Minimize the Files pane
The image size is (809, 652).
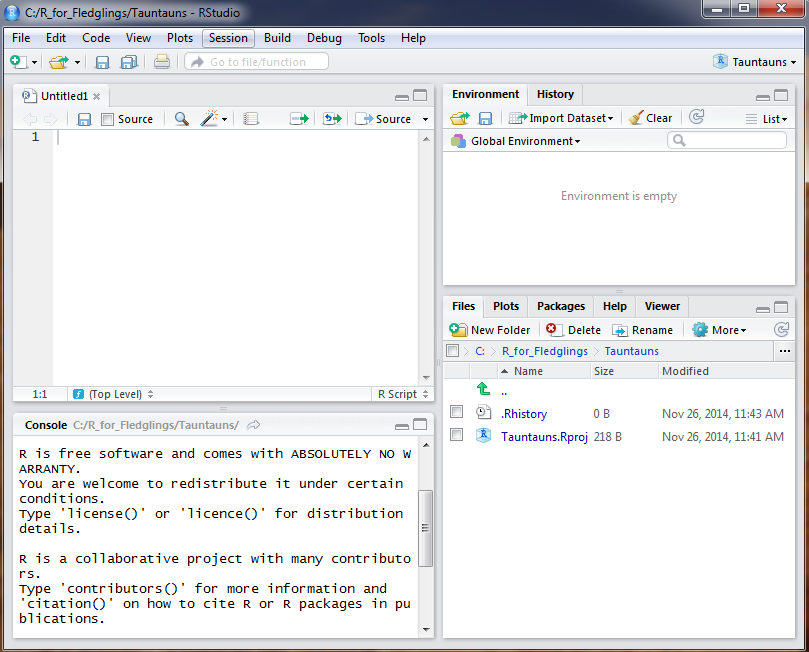pos(763,309)
